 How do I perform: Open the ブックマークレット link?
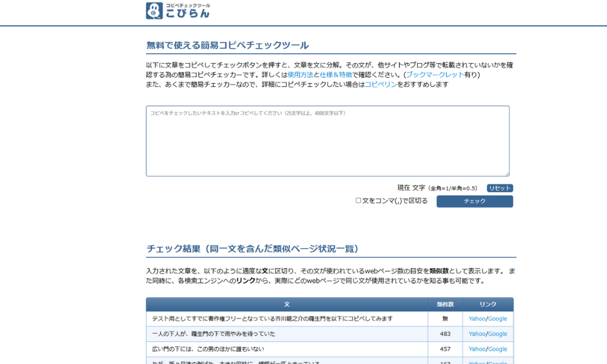click(x=435, y=75)
